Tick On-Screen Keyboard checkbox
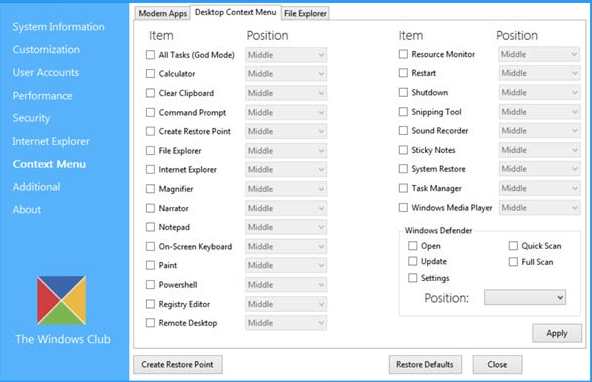The height and width of the screenshot is (382, 592). [x=150, y=246]
